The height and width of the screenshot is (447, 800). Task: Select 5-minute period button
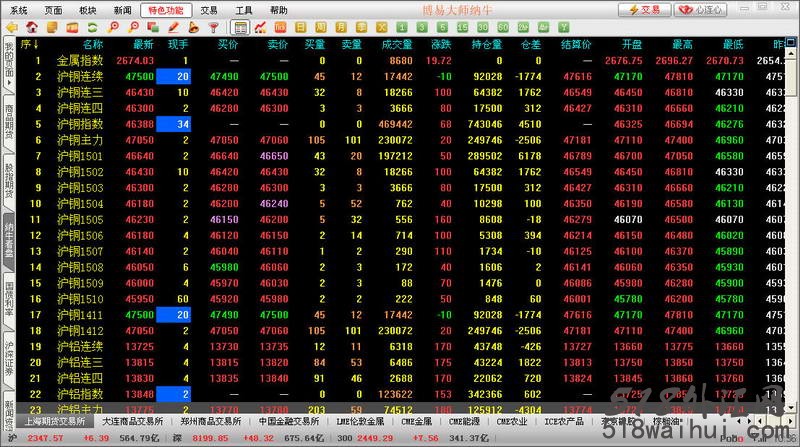pos(442,28)
